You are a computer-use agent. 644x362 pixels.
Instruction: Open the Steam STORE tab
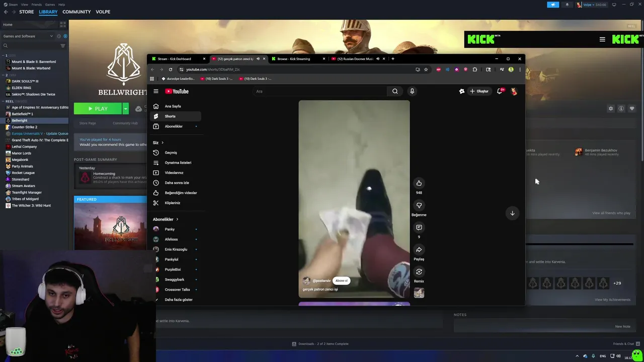26,12
